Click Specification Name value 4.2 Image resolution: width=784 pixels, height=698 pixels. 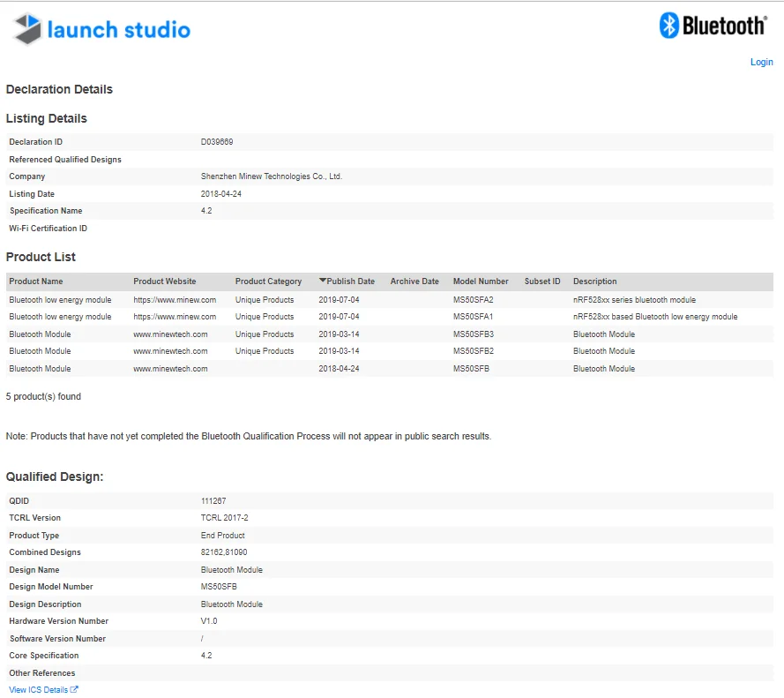point(206,211)
